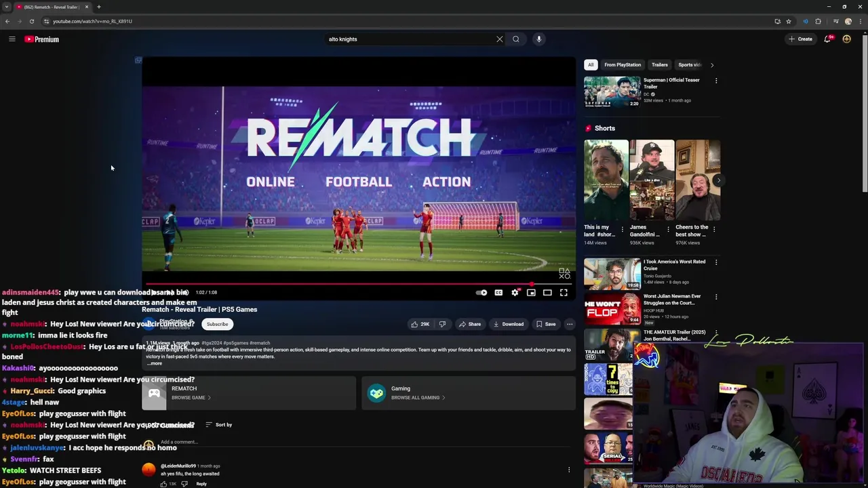Select the 'From PlayStation' chip
Viewport: 868px width, 488px height.
coord(623,65)
